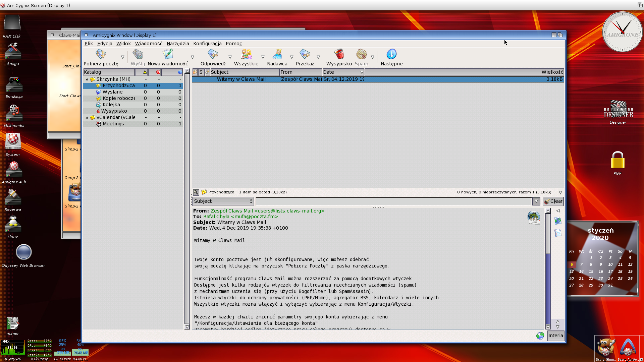The height and width of the screenshot is (362, 644).
Task: Click Start_AbiWord dock icon
Action: 628,347
